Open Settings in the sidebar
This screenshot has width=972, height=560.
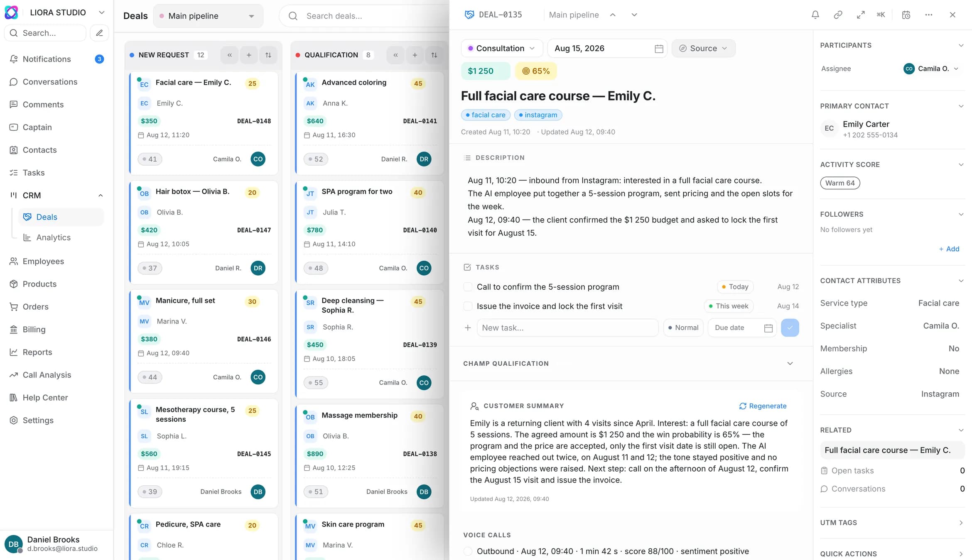pos(56,420)
